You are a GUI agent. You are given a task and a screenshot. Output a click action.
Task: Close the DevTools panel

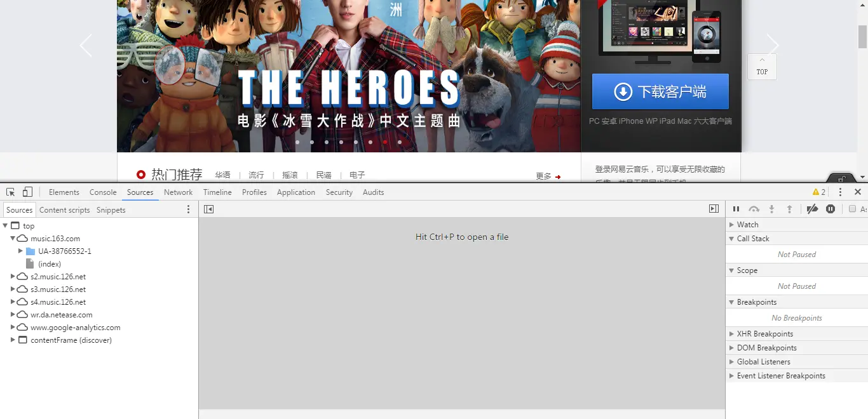pos(858,192)
